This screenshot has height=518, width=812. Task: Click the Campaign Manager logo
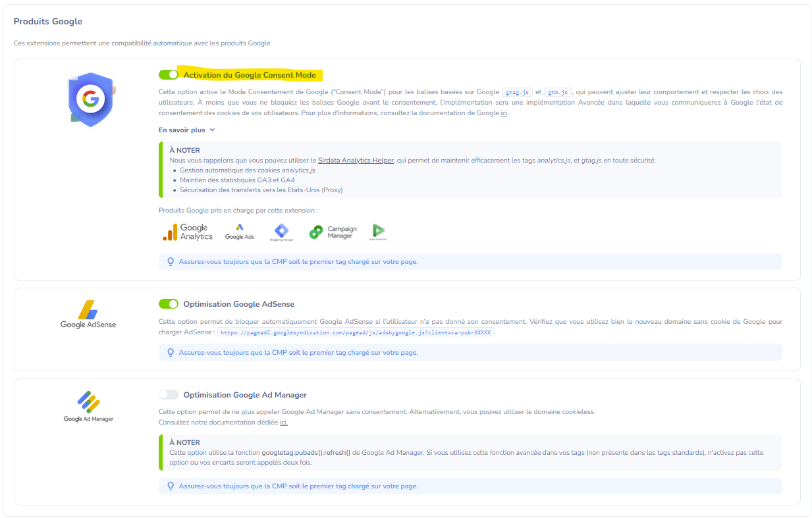pos(333,232)
